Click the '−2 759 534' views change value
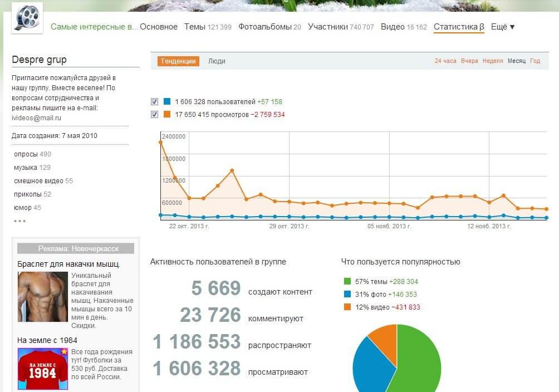 point(268,115)
